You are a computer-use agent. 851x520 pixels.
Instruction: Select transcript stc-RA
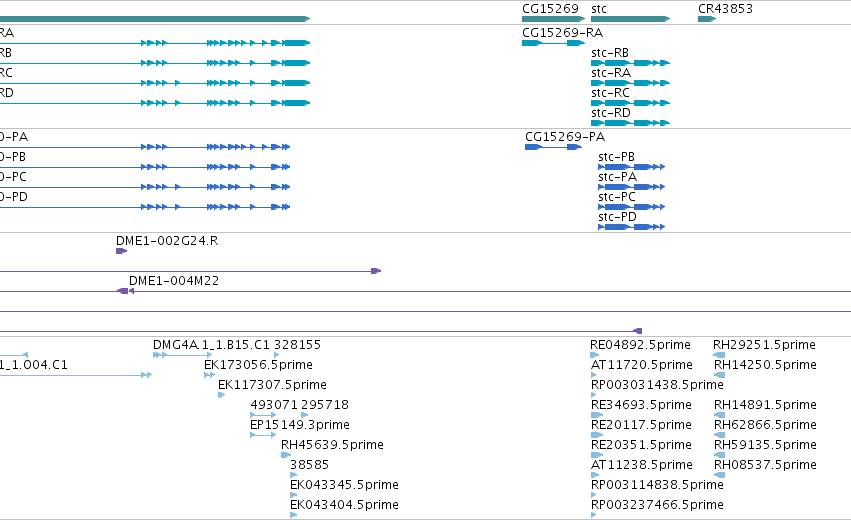(611, 73)
